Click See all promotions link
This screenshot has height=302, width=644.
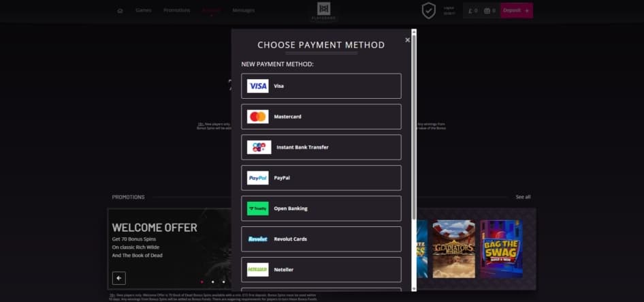(523, 197)
